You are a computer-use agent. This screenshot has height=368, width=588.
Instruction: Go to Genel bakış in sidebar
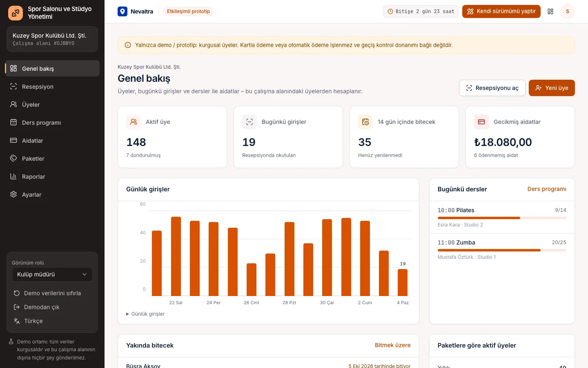52,68
